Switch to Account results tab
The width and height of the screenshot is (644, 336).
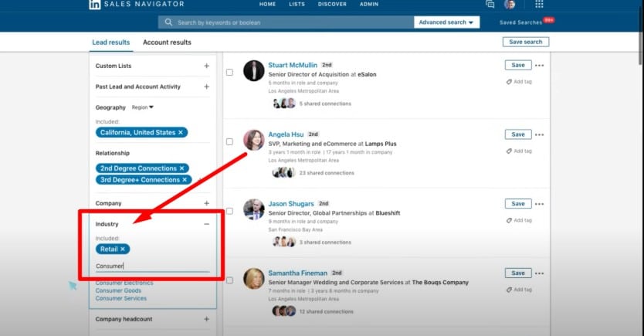pyautogui.click(x=167, y=42)
